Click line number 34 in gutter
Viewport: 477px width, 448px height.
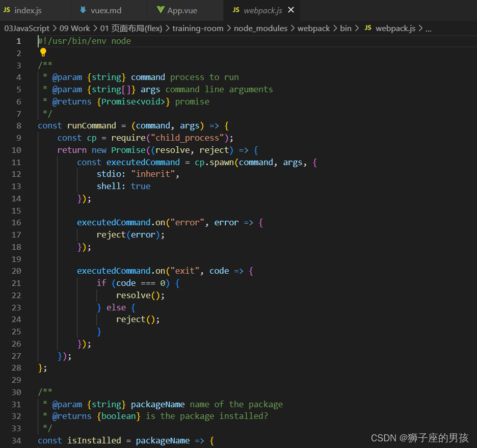point(16,440)
